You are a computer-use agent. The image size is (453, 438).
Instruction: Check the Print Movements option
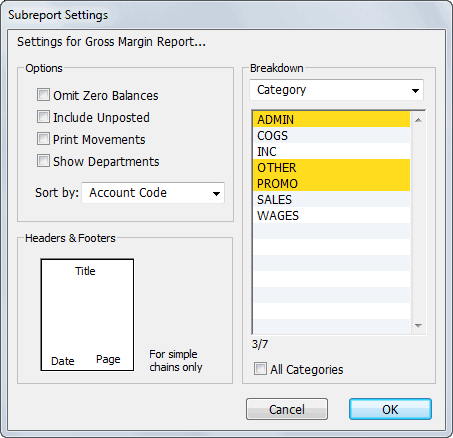click(43, 139)
